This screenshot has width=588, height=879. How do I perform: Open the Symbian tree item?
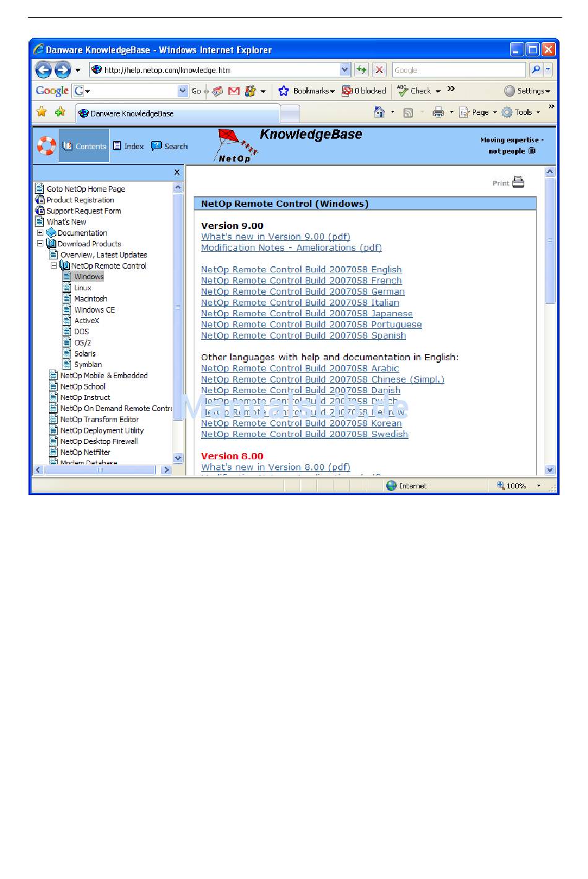tap(88, 365)
